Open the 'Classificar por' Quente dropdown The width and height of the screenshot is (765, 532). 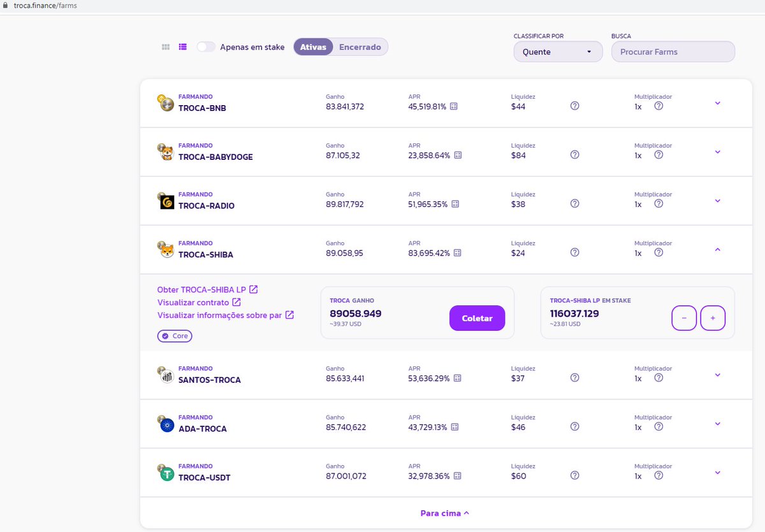558,52
